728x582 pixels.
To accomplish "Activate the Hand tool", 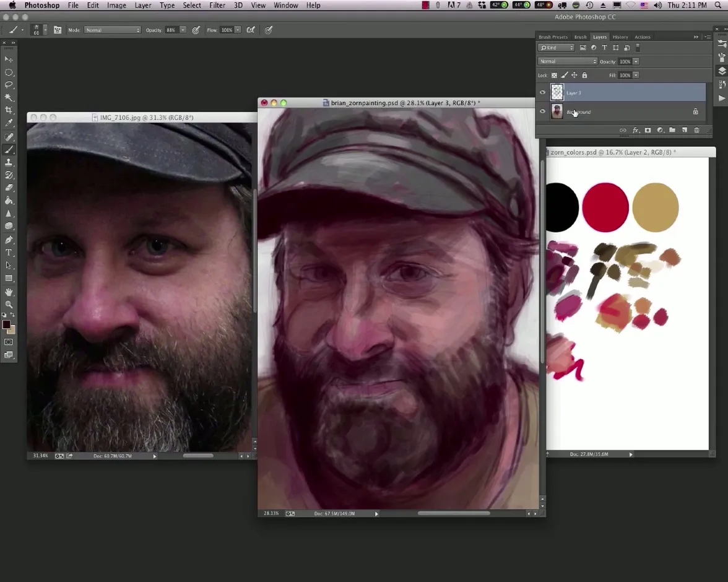I will pos(9,292).
